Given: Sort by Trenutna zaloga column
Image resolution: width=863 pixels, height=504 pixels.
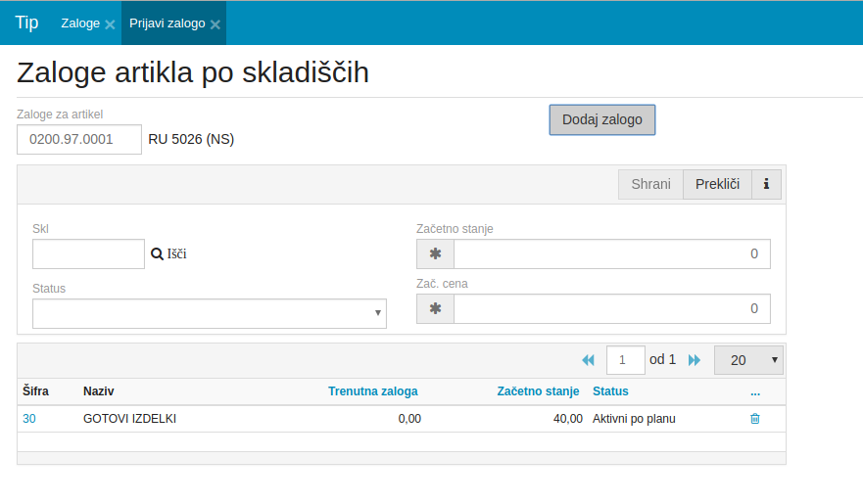Looking at the screenshot, I should pos(372,391).
